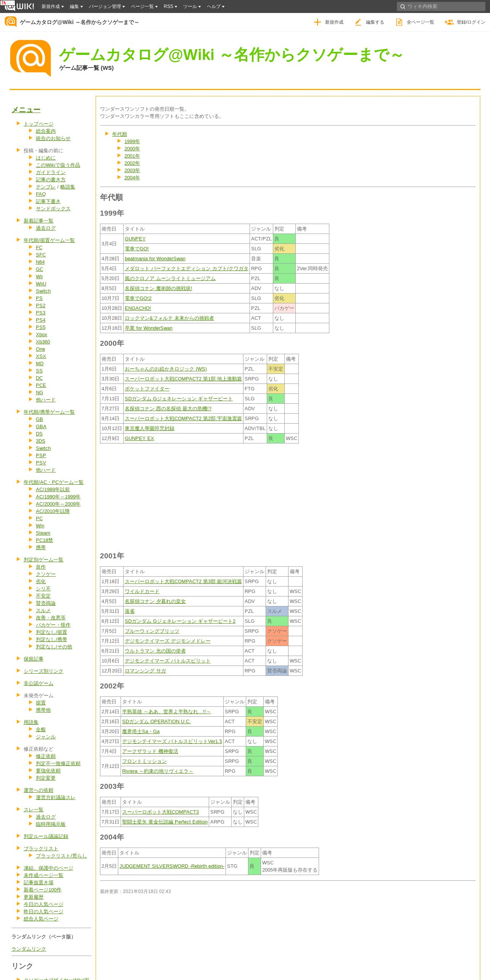Open the 更新履歴 sidebar link
Image resolution: width=490 pixels, height=980 pixels.
[34, 897]
